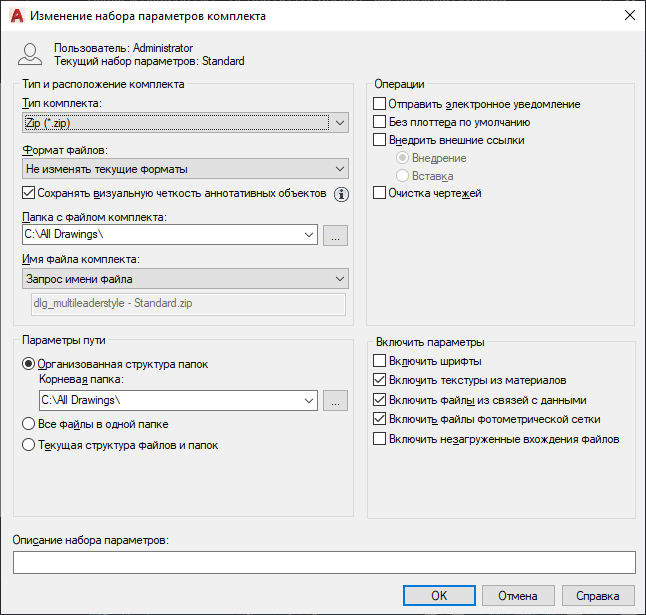
Task: Uncheck Сохранять визуальную четкость аннотативных объектов
Action: (28, 193)
